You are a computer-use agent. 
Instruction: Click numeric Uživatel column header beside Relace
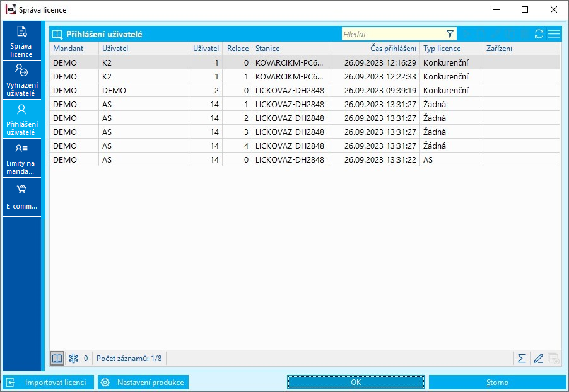[x=206, y=49]
